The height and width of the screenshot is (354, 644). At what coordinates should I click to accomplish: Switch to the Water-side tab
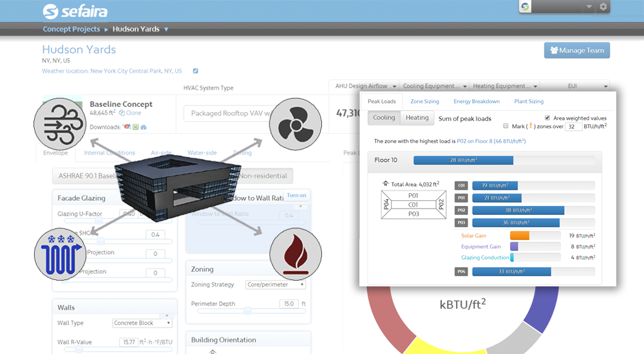coord(202,153)
